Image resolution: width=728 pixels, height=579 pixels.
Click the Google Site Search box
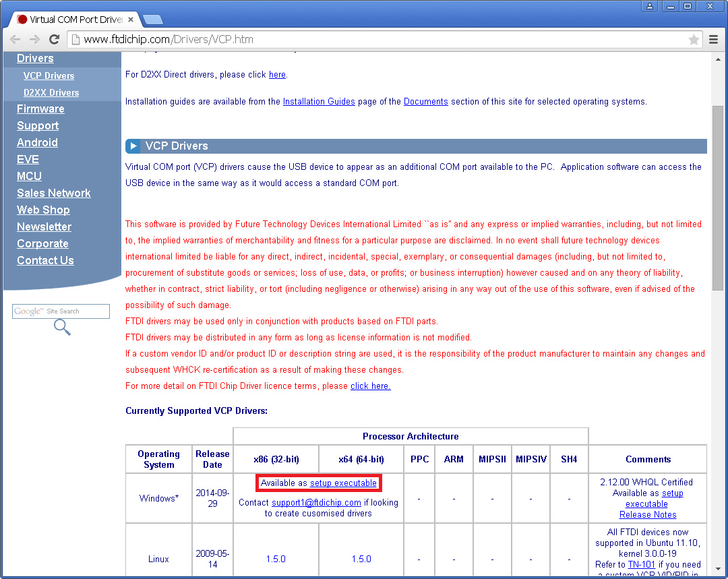coord(61,311)
